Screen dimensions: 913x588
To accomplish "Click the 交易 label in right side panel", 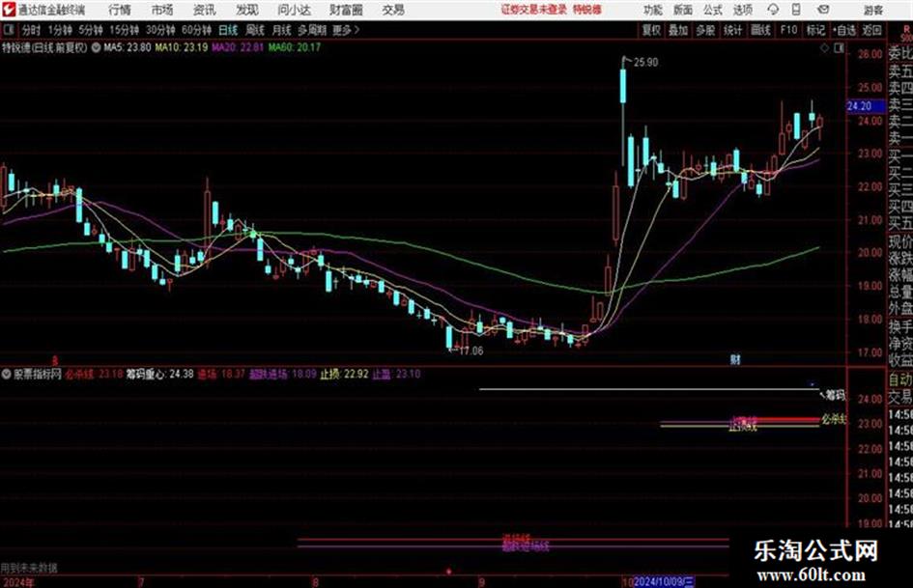I will pyautogui.click(x=900, y=397).
